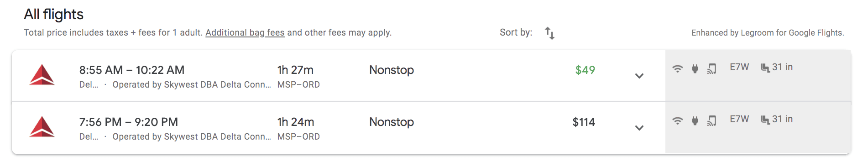
Task: Click streaming media icon on second flight
Action: 712,120
